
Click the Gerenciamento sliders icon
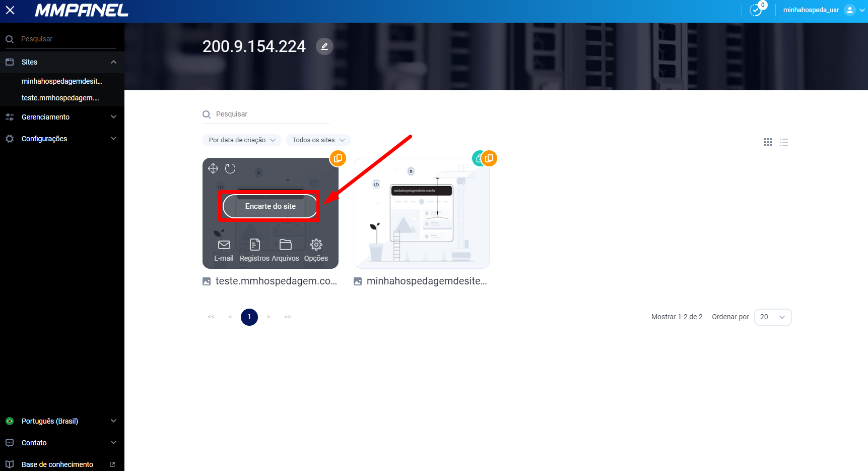tap(10, 117)
